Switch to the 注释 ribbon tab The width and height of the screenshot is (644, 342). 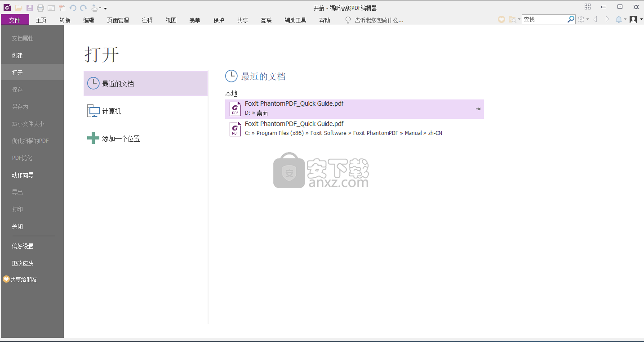[x=147, y=20]
